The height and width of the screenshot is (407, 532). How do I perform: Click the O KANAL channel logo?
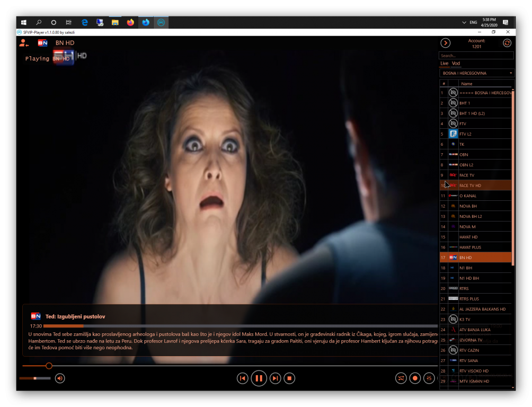coord(453,196)
